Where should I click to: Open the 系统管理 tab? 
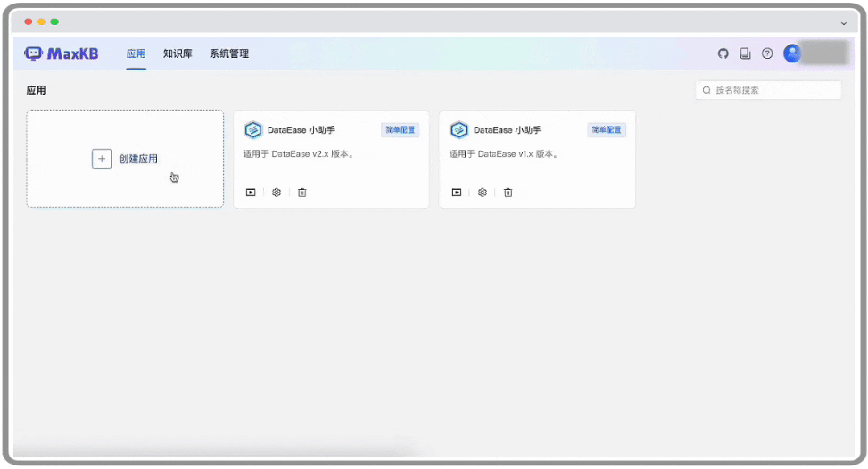pos(229,54)
